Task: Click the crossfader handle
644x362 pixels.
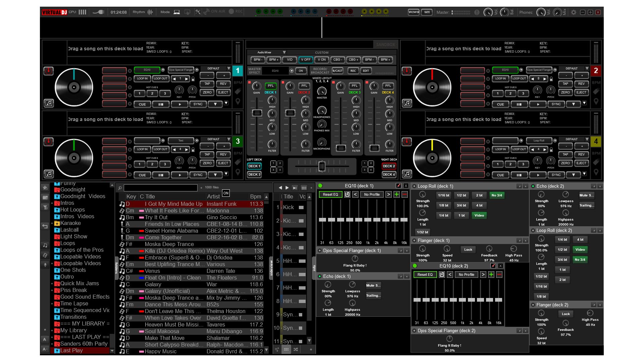Action: tap(322, 166)
